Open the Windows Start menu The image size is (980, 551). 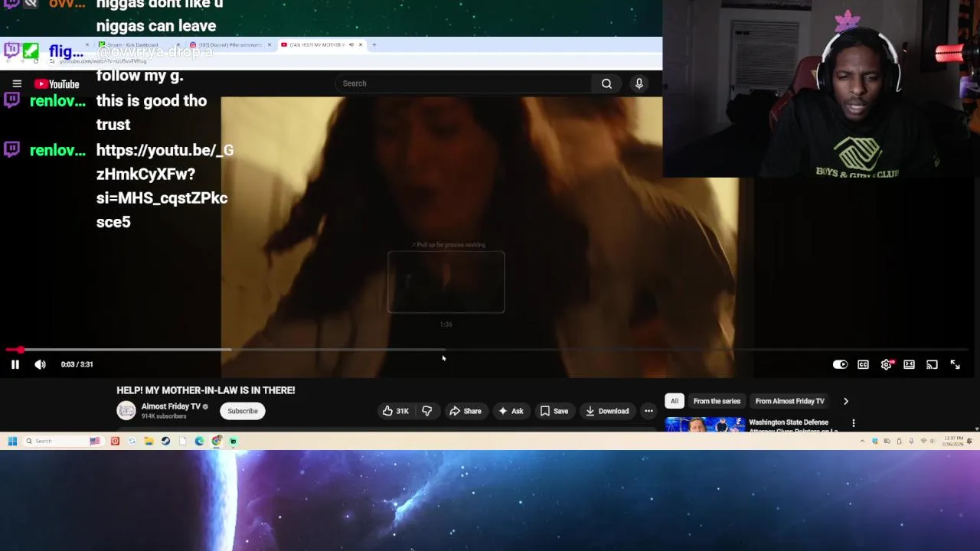(12, 441)
